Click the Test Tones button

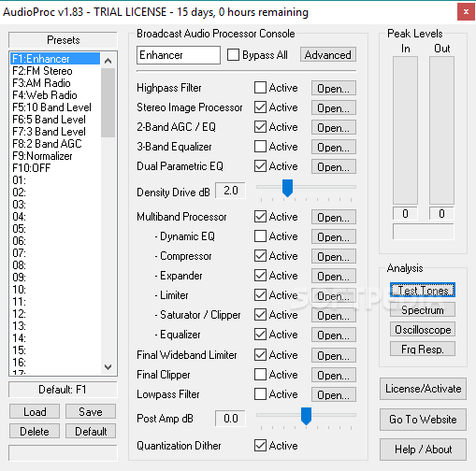click(x=423, y=290)
